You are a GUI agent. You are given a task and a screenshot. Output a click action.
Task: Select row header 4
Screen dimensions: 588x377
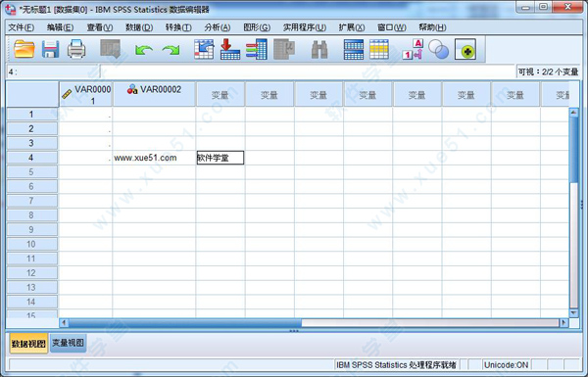click(32, 158)
